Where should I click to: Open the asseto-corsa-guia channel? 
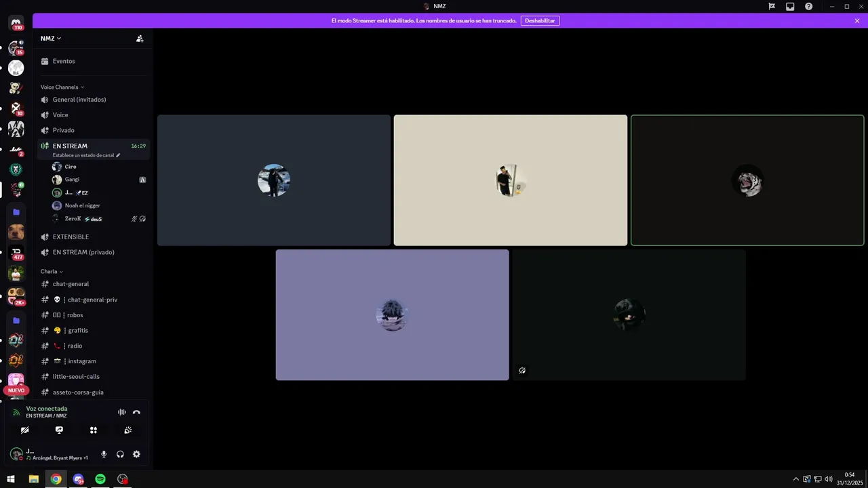(x=93, y=392)
